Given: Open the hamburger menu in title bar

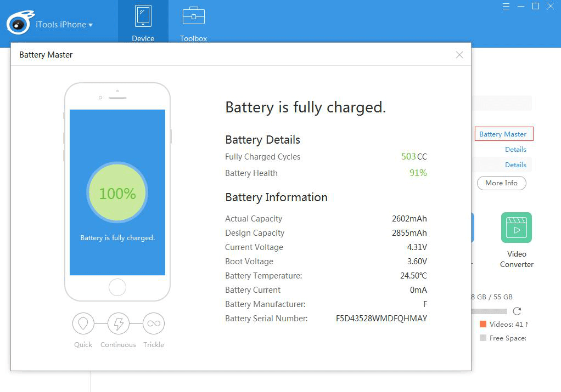Looking at the screenshot, I should pos(506,7).
